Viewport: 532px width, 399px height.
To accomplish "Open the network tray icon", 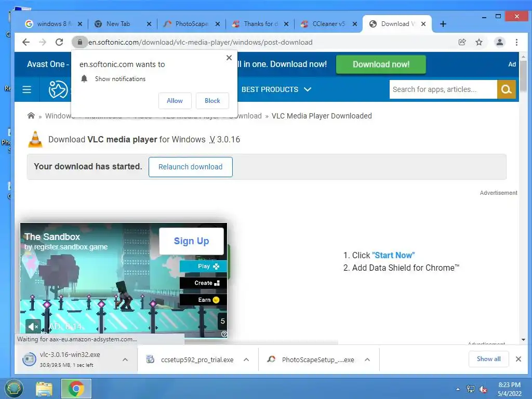I will [x=471, y=389].
